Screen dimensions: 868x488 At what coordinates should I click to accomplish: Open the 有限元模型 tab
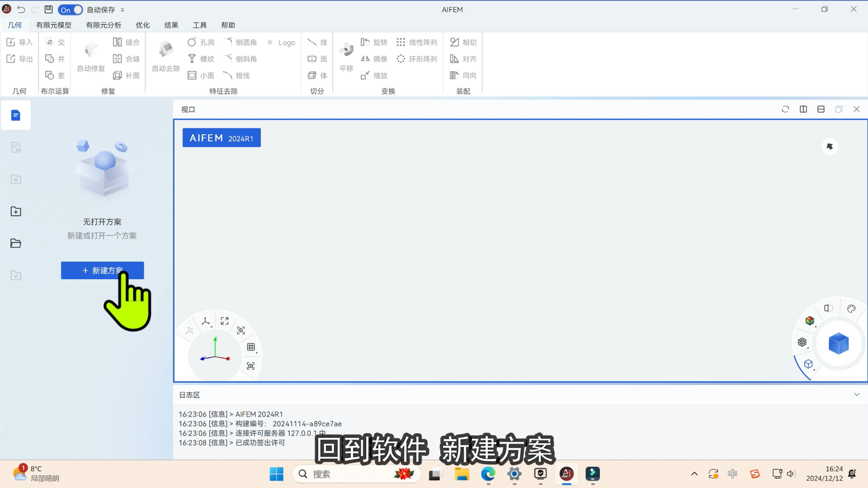[x=54, y=25]
